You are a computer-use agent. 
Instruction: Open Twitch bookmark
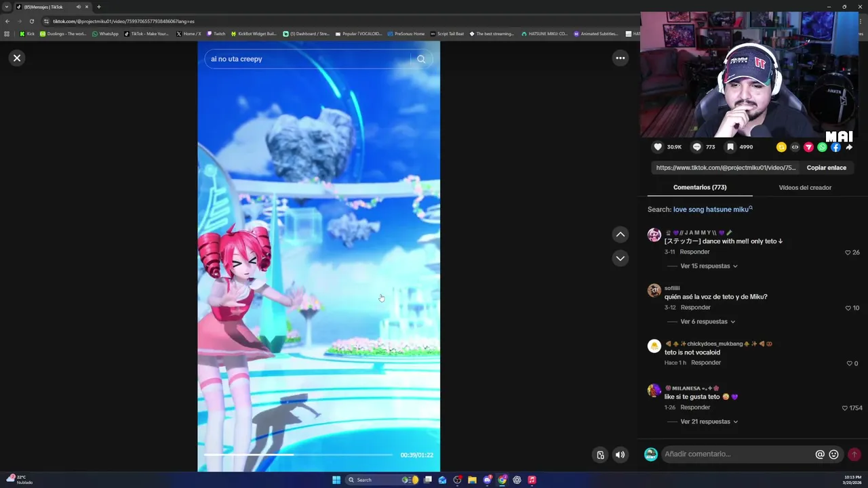coord(216,33)
